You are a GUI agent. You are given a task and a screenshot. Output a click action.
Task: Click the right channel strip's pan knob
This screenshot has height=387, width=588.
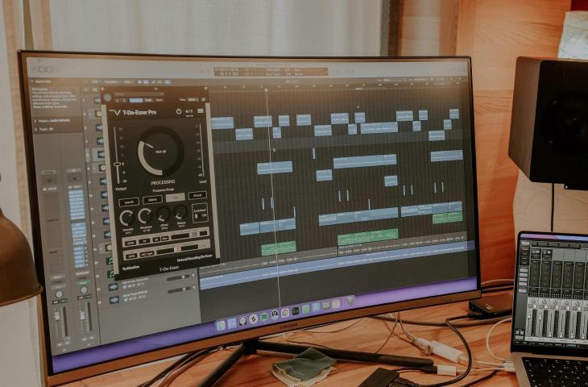[x=84, y=289]
